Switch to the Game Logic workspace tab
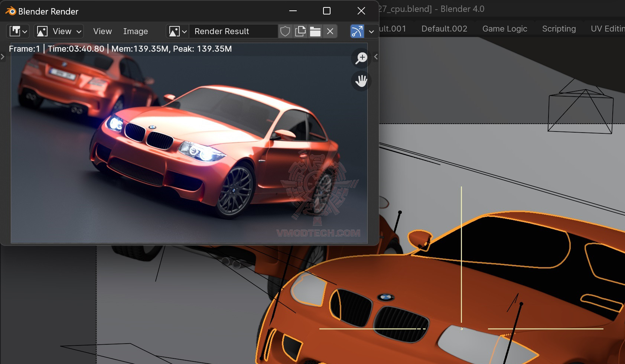This screenshot has height=364, width=625. 505,29
